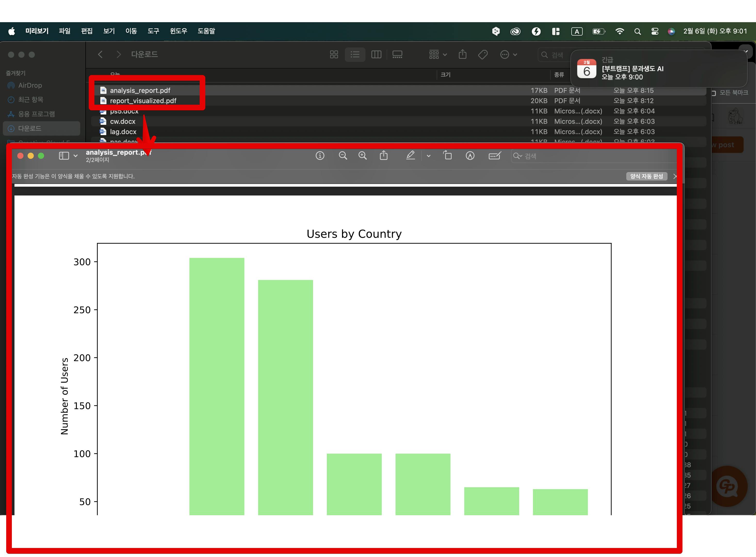Open Creative Cloud menu bar icon

coord(515,31)
